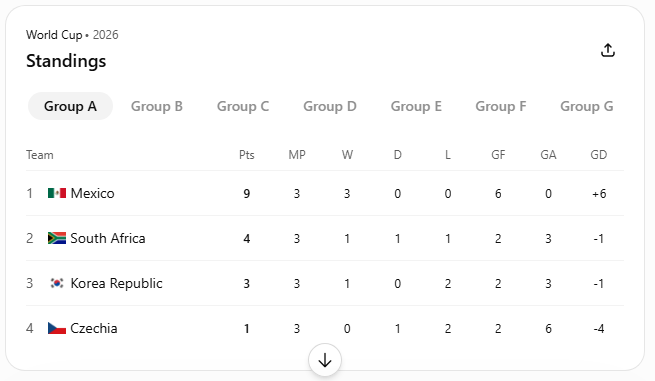Open the South Africa team link

[x=108, y=238]
